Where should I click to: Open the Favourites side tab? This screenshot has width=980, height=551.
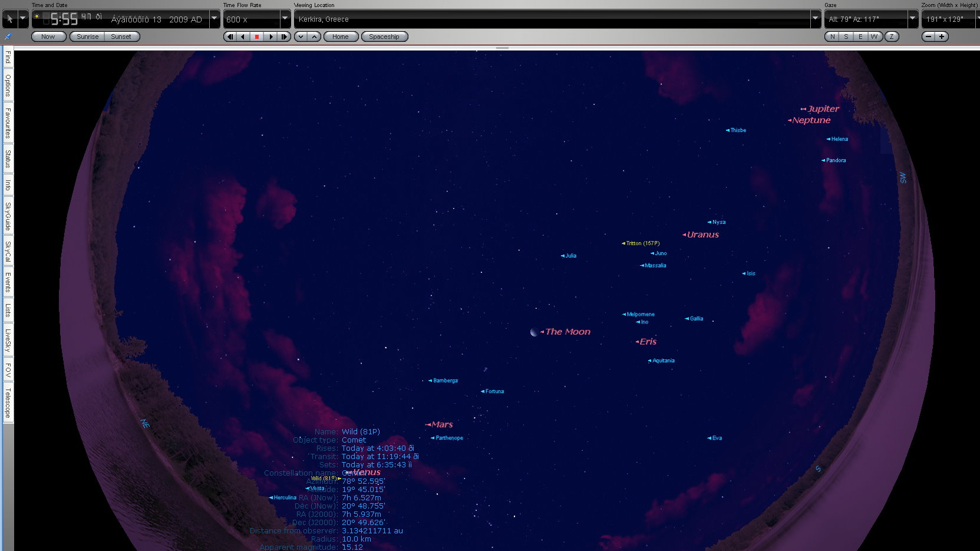point(8,123)
